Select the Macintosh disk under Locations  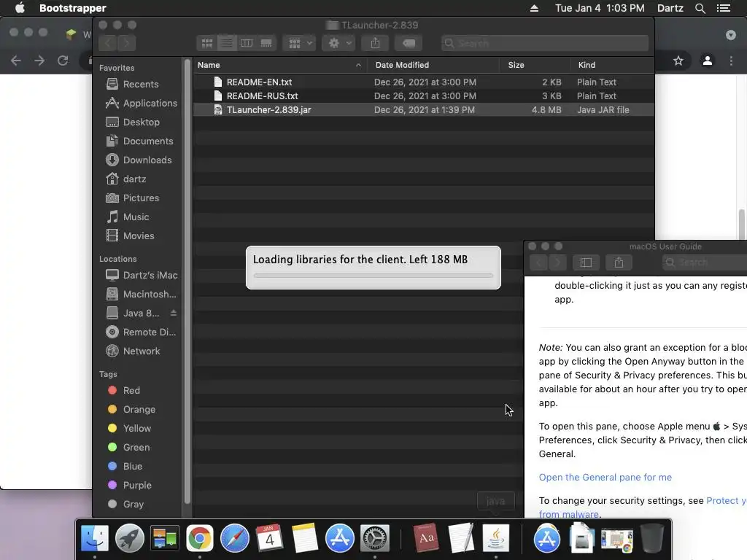(141, 295)
